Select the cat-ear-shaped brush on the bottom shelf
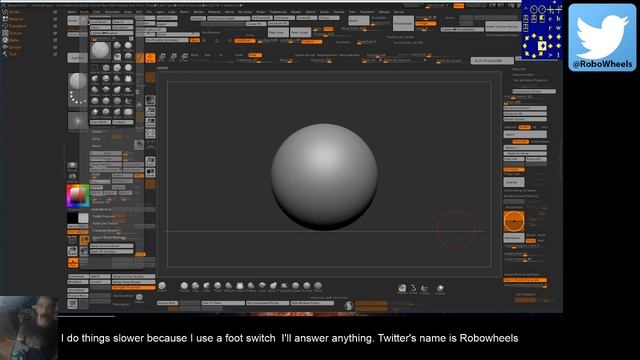 coord(240,286)
